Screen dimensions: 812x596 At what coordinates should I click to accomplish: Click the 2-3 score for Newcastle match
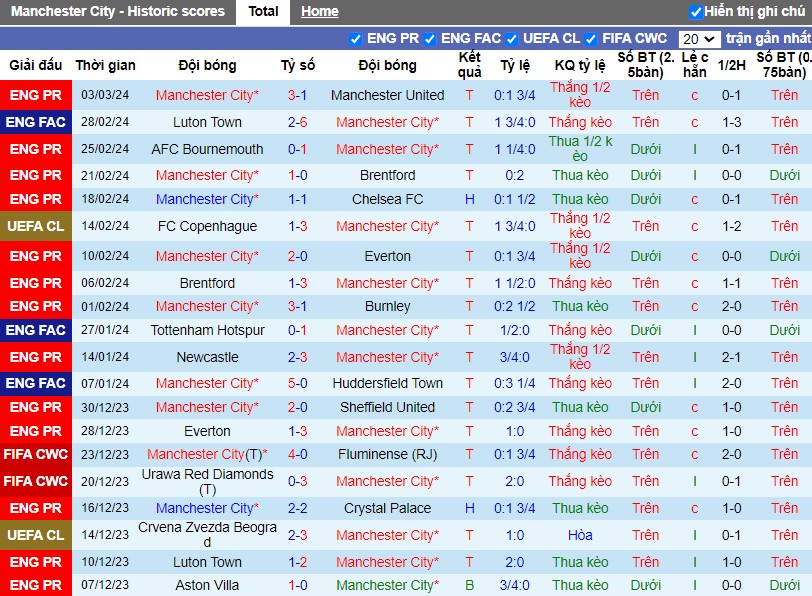tap(298, 357)
